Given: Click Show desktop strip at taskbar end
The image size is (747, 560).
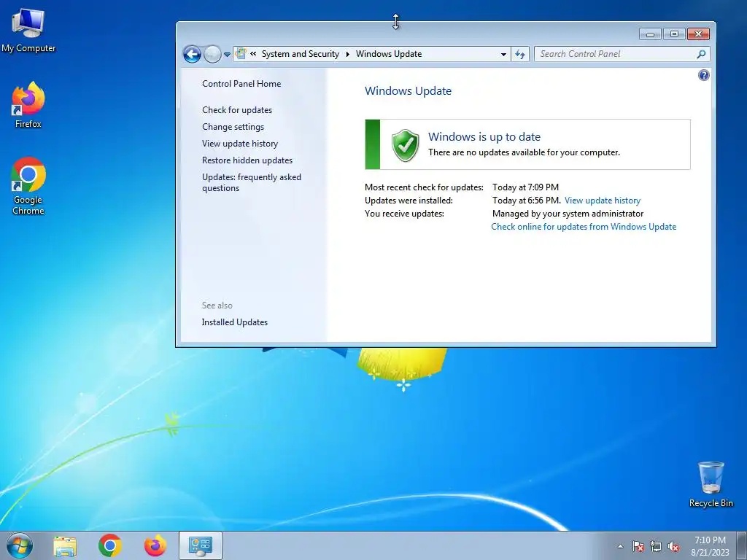Looking at the screenshot, I should (x=741, y=546).
